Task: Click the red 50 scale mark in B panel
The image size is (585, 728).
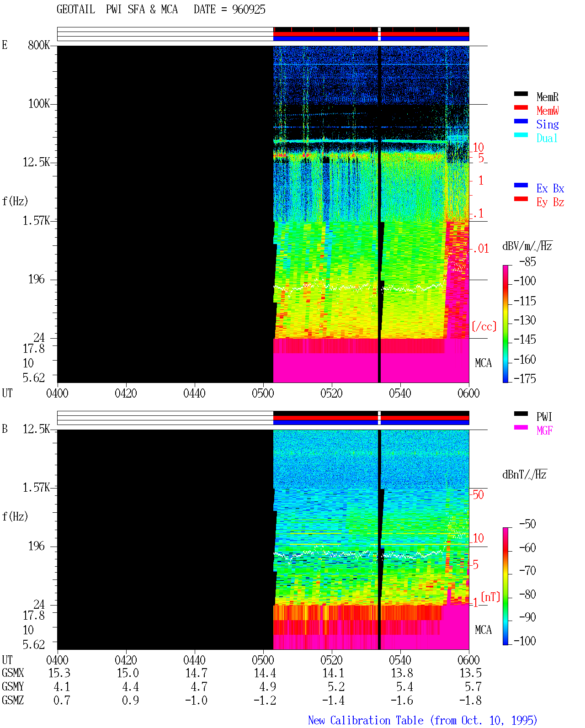Action: (478, 494)
